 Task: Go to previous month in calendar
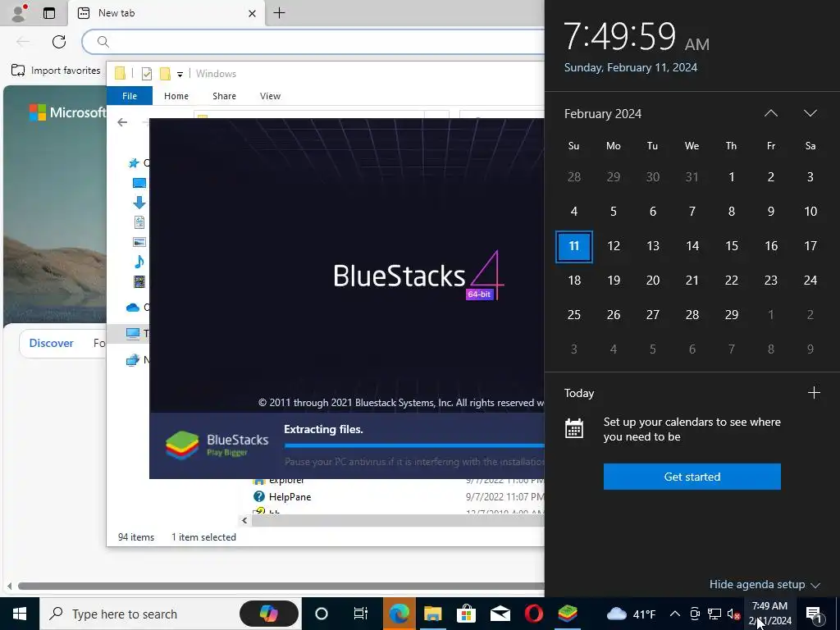[x=771, y=113]
